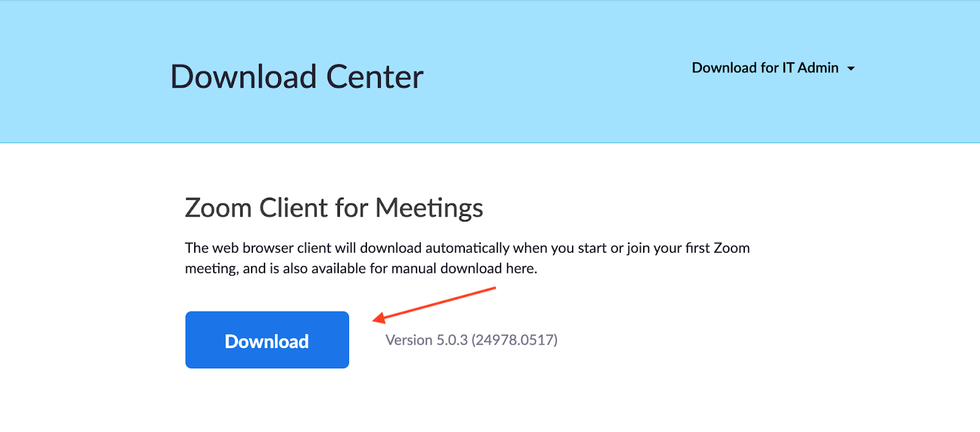Select Download for IT Admin

[x=764, y=68]
